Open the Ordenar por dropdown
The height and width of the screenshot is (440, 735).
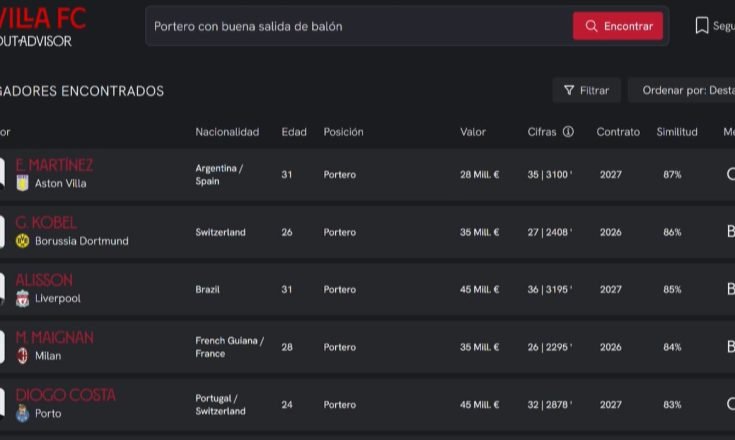coord(685,90)
